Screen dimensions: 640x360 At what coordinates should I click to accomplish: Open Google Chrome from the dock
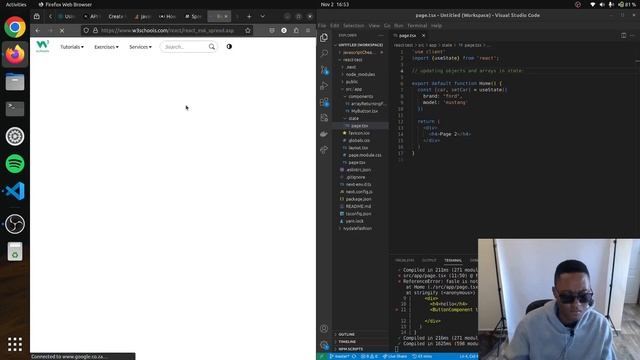click(x=15, y=27)
